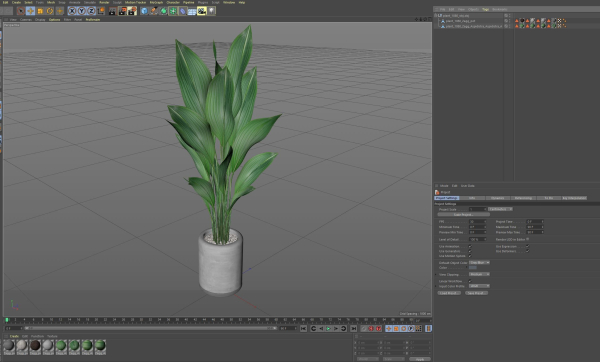Activate the Scale tool in top toolbar
The width and height of the screenshot is (600, 362).
click(x=40, y=11)
